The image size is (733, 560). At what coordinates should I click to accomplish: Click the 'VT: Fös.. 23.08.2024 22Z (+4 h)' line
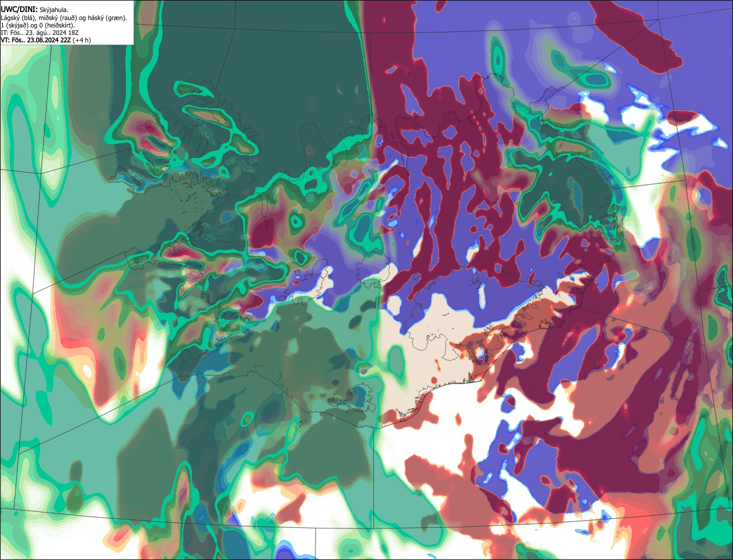point(46,40)
